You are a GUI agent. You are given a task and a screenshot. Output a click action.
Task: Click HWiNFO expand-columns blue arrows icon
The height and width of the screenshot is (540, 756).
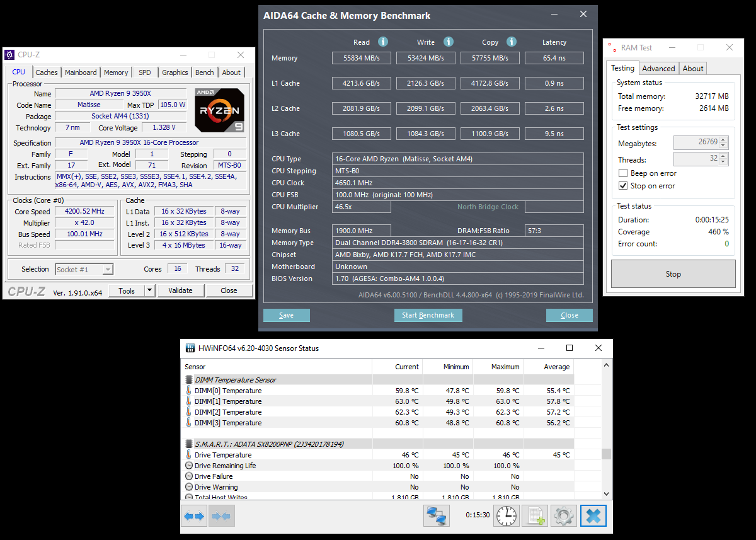194,516
